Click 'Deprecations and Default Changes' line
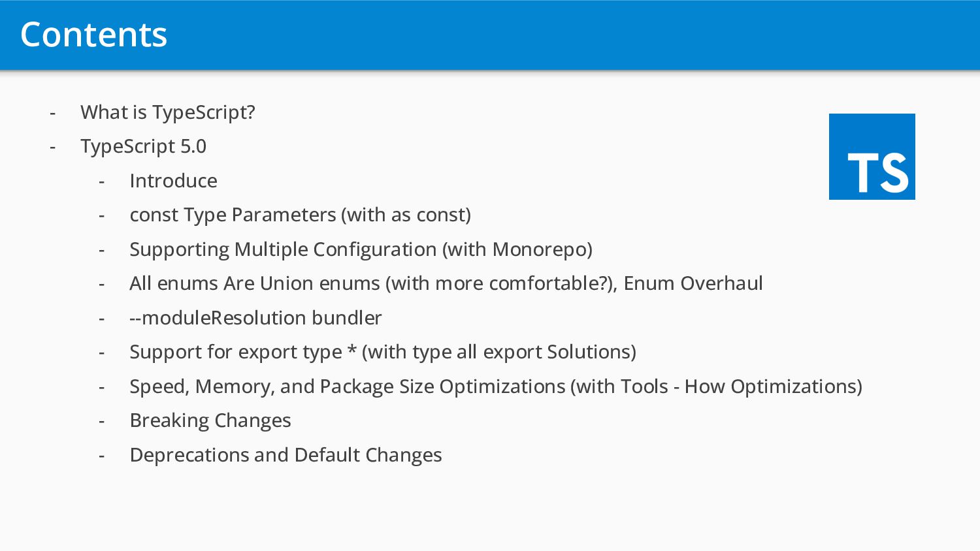This screenshot has height=551, width=980. pos(286,455)
